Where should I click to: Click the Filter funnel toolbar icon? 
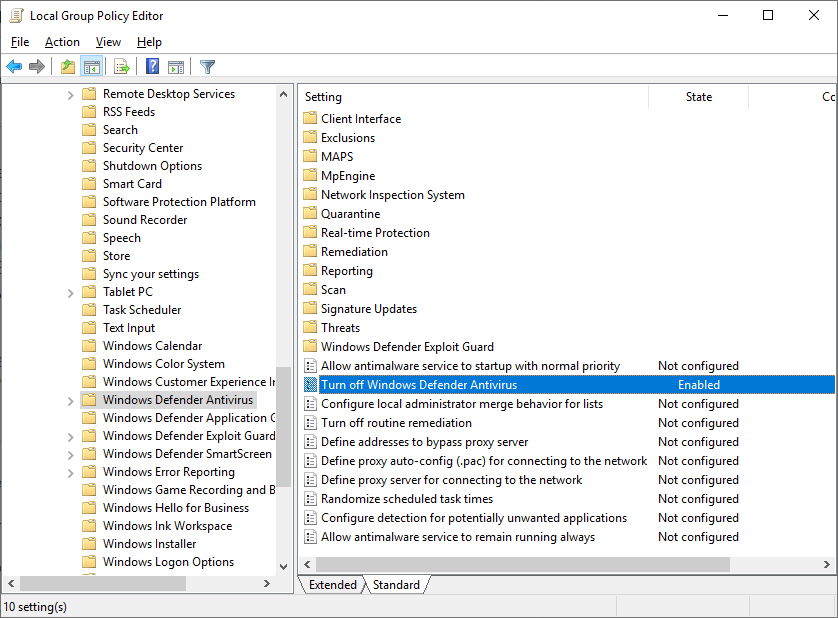(x=207, y=67)
